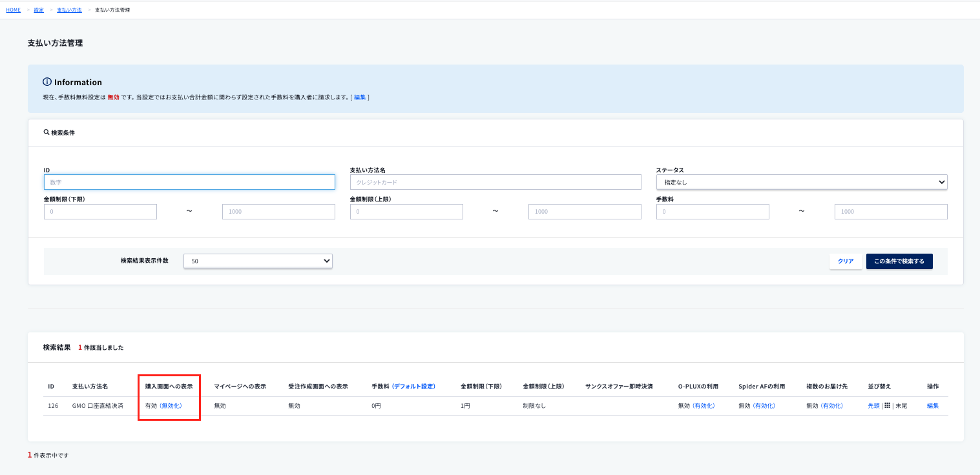Open the ステータス dropdown
Image resolution: width=980 pixels, height=475 pixels.
click(x=802, y=182)
